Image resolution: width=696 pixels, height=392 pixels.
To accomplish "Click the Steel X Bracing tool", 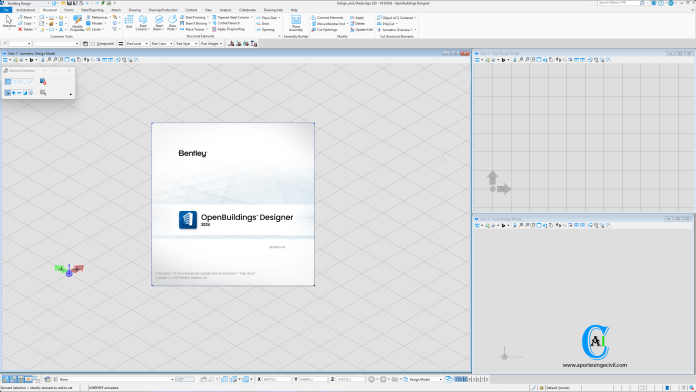I will 194,23.
